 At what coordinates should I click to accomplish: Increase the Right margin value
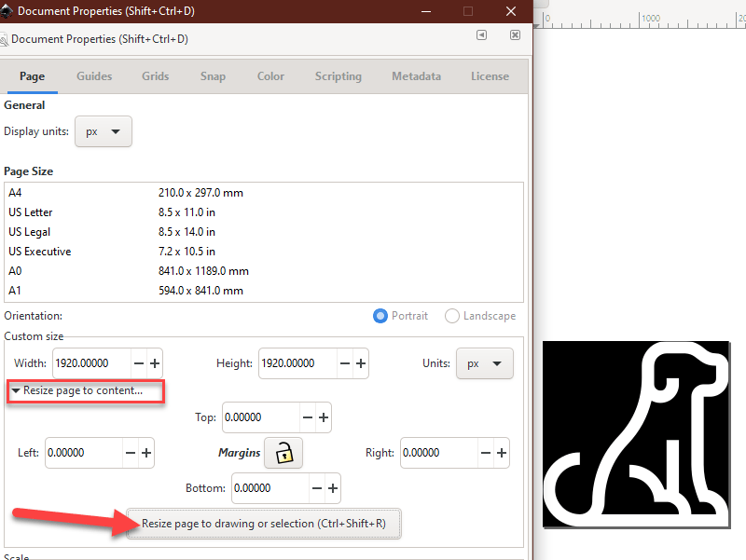click(x=502, y=453)
